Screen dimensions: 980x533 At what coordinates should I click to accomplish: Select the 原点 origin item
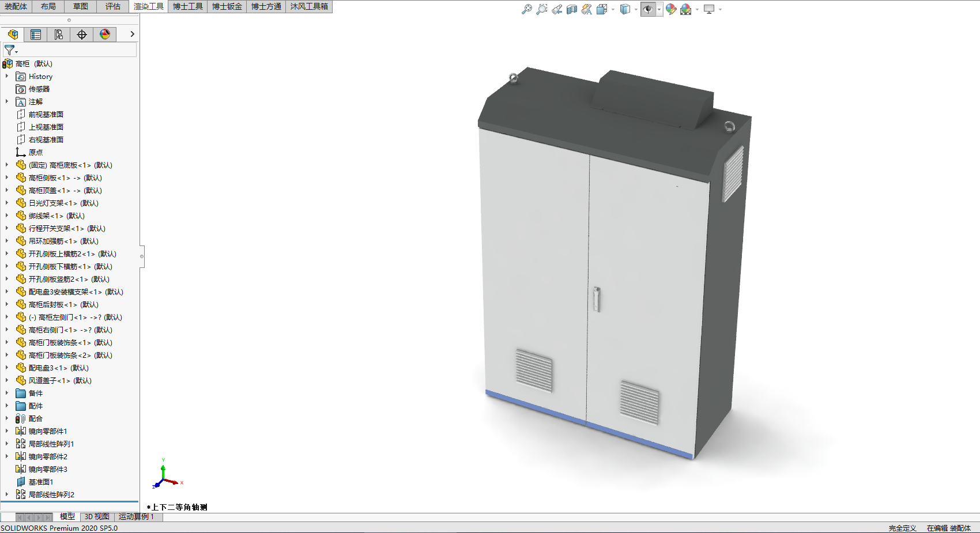pyautogui.click(x=36, y=153)
